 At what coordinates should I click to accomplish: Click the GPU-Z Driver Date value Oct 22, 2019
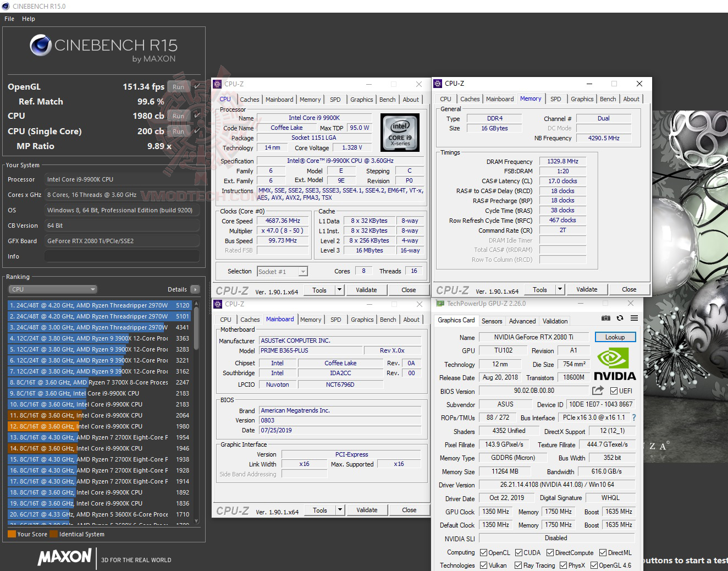[506, 498]
